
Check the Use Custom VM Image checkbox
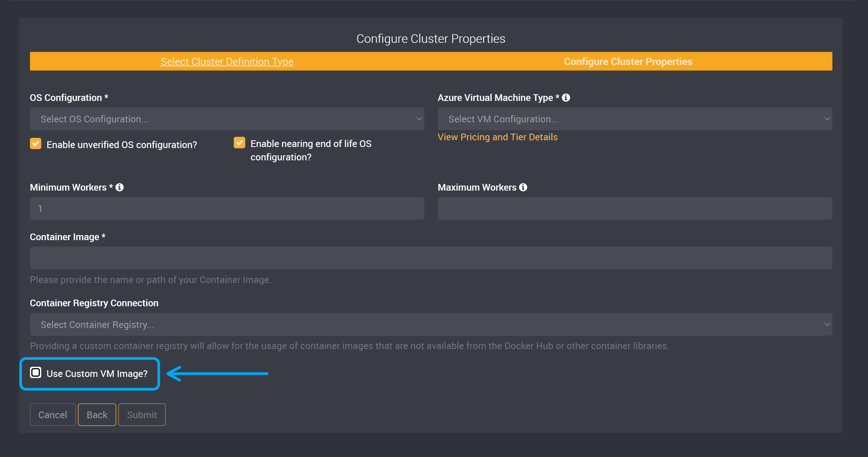35,372
